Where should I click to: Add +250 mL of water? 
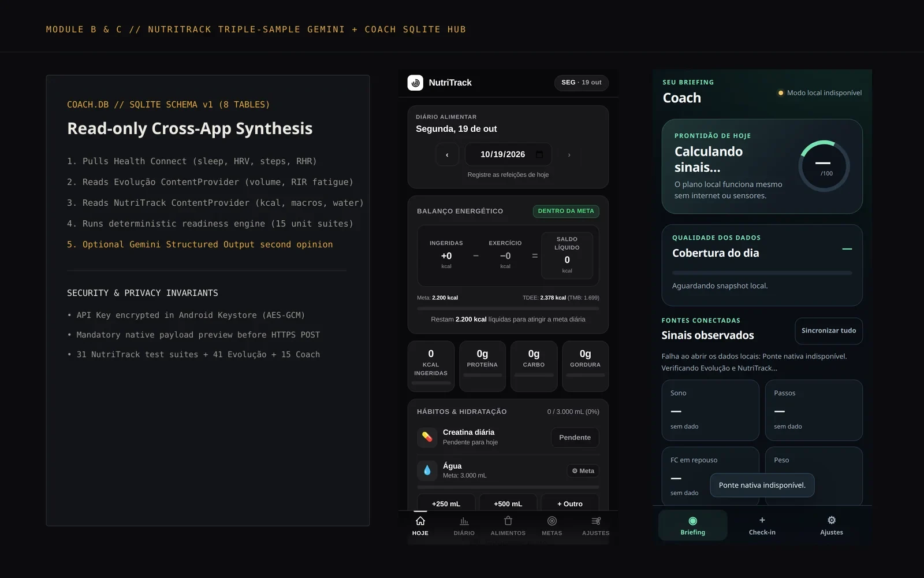[x=446, y=503]
